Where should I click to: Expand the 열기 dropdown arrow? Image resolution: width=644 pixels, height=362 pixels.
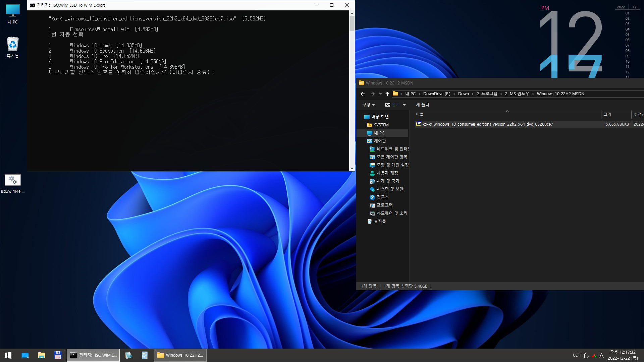(404, 105)
